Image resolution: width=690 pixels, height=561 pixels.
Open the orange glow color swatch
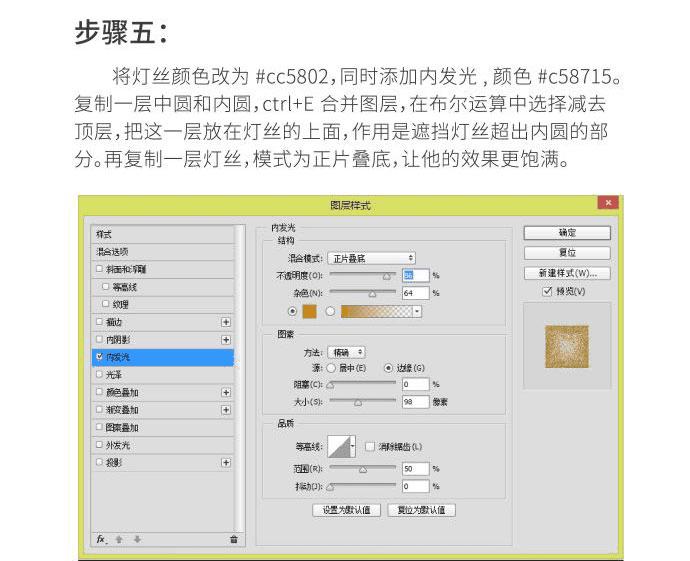click(x=309, y=312)
